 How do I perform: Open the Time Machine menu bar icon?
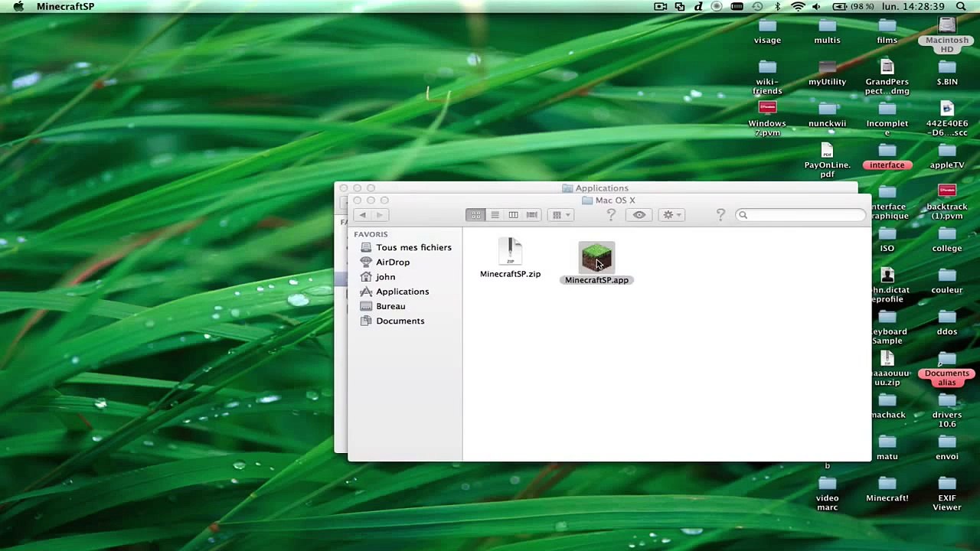[x=757, y=7]
